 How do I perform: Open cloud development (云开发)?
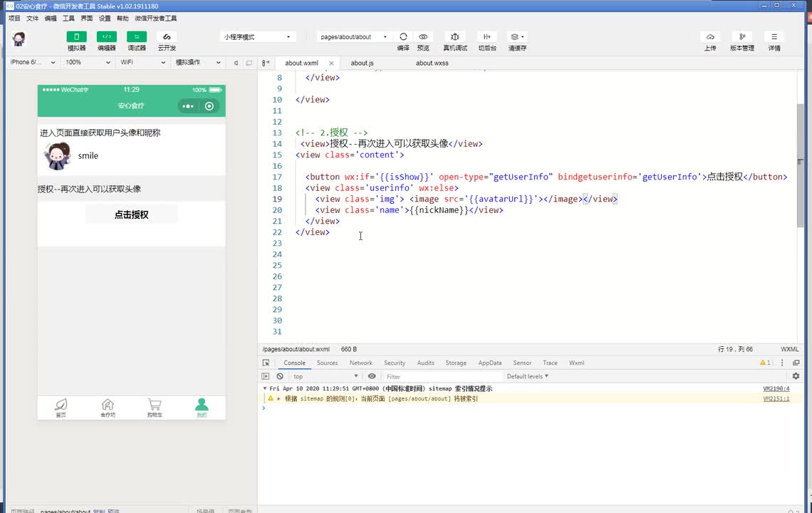pyautogui.click(x=167, y=37)
